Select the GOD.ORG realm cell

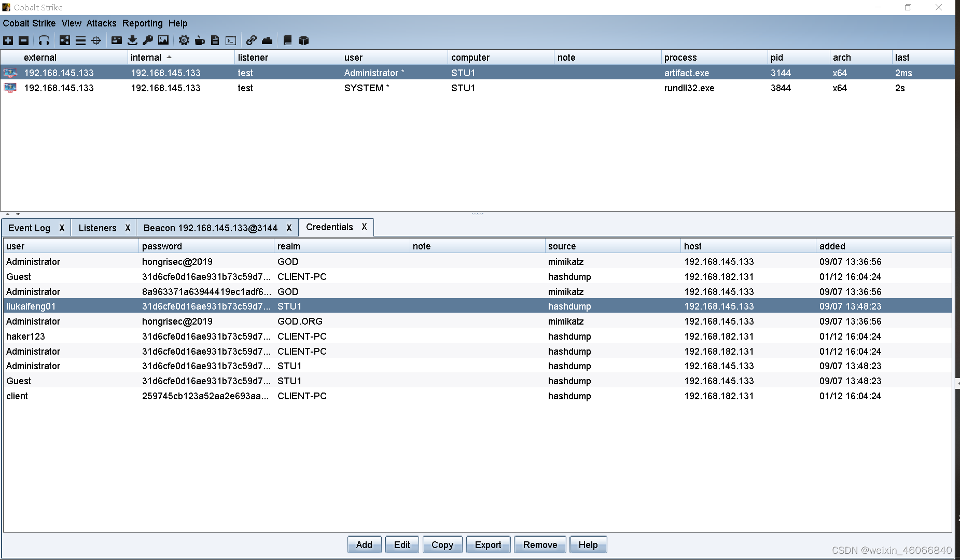pos(342,321)
